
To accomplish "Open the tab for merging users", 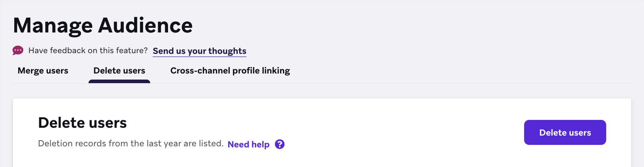I will [43, 71].
